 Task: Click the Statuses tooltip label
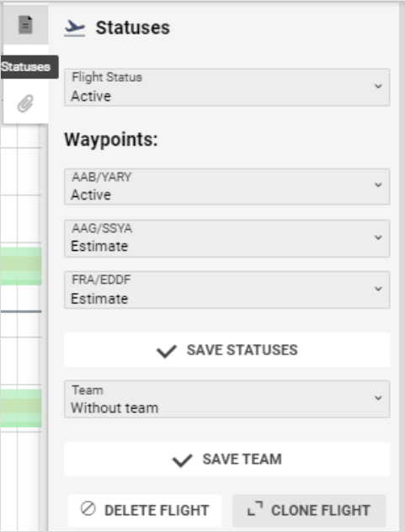click(27, 66)
